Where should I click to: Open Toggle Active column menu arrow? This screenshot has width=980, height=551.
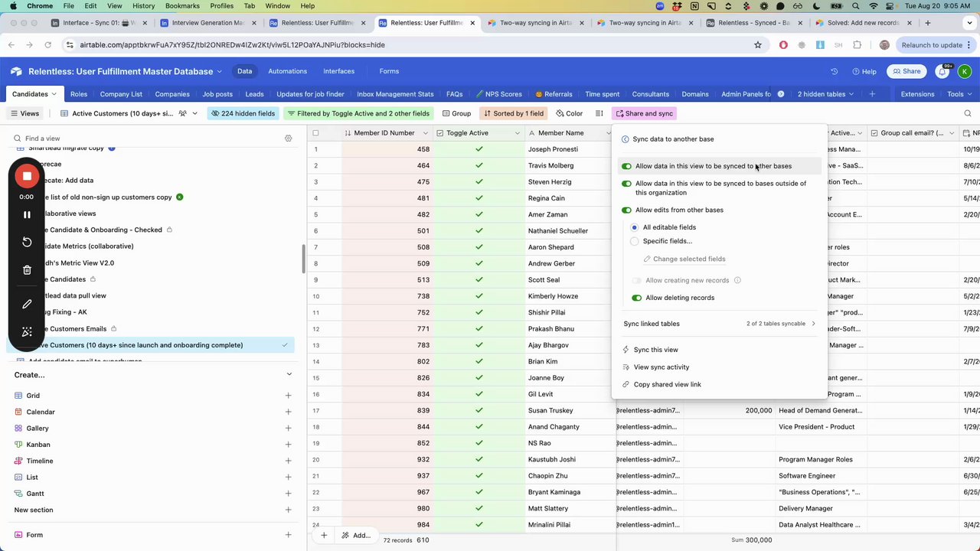(518, 133)
